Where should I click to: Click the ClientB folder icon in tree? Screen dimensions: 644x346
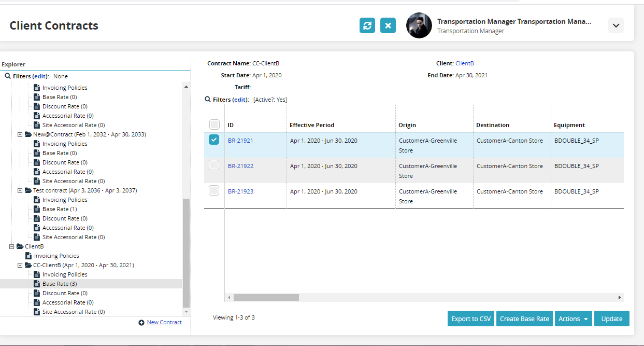[20, 246]
